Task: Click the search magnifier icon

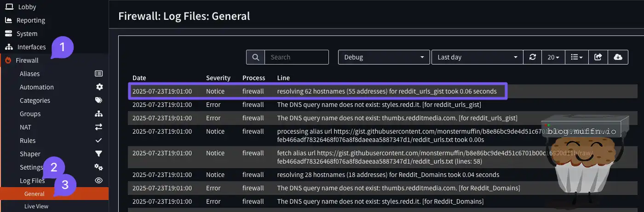Action: click(x=255, y=57)
